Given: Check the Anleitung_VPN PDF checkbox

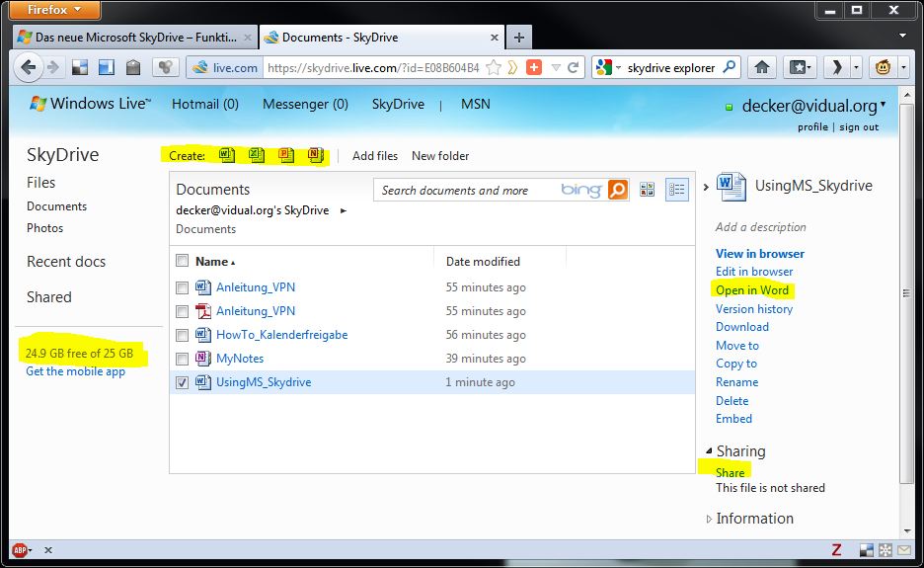Looking at the screenshot, I should coord(182,311).
